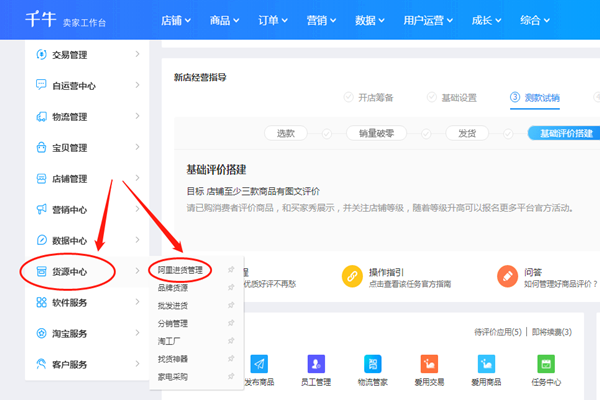Pin 分销管理 submenu item
Image resolution: width=600 pixels, height=400 pixels.
[231, 323]
